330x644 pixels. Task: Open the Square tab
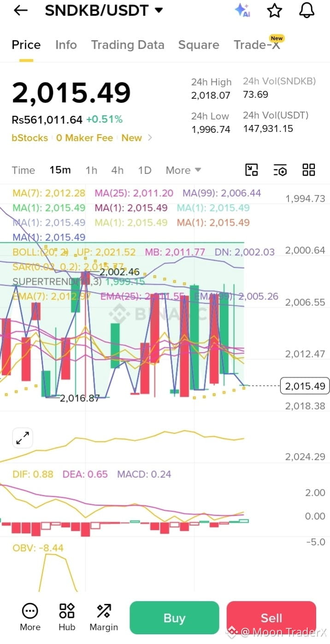tap(199, 45)
